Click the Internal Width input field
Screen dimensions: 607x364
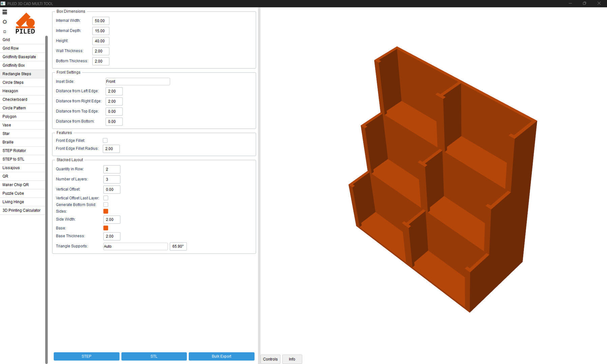[100, 21]
